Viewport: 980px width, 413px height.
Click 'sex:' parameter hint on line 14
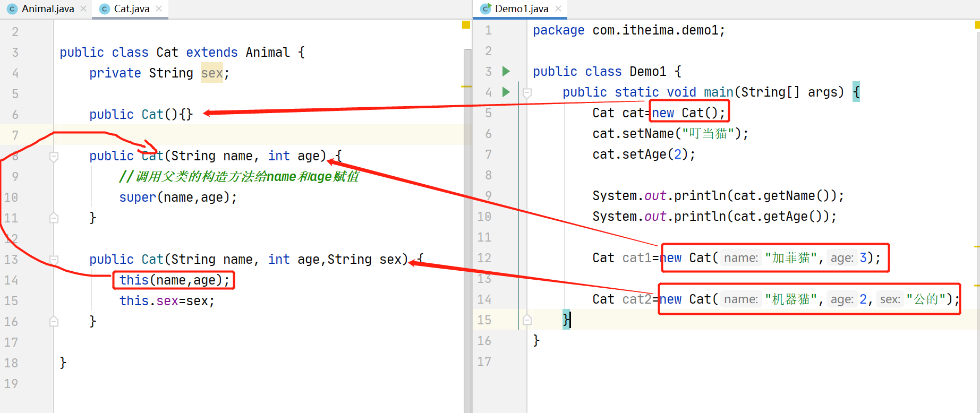point(890,299)
